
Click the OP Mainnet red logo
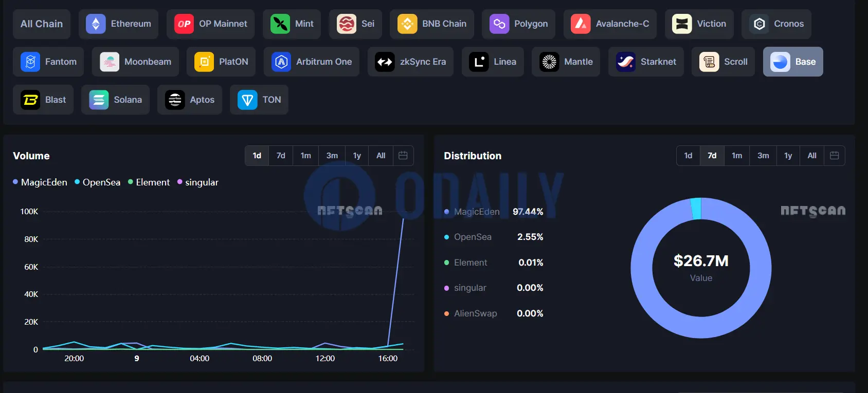pyautogui.click(x=184, y=24)
